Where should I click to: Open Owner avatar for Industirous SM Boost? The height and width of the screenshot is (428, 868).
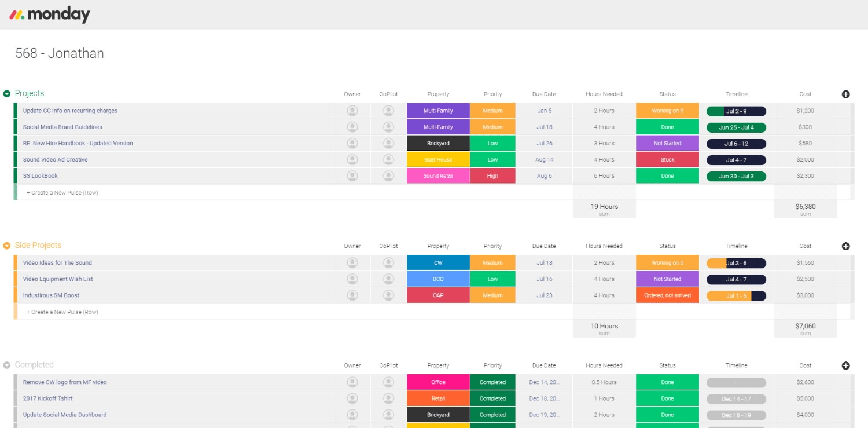point(352,295)
